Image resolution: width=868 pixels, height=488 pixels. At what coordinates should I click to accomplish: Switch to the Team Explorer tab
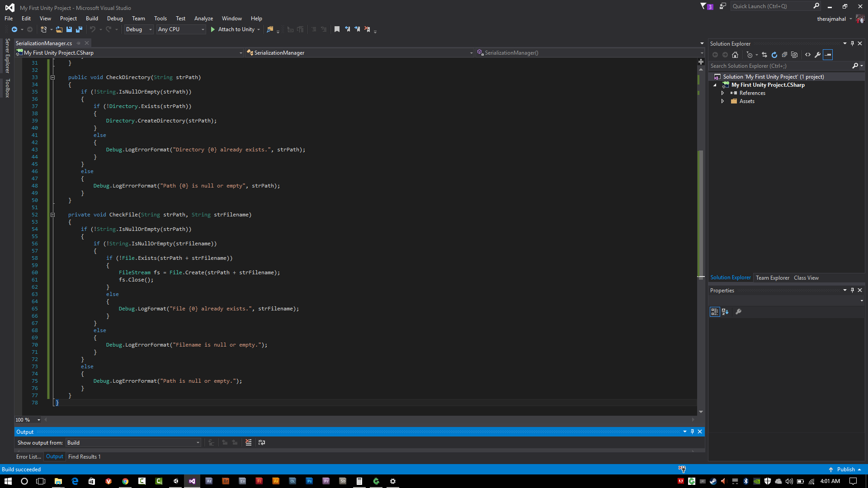point(773,278)
